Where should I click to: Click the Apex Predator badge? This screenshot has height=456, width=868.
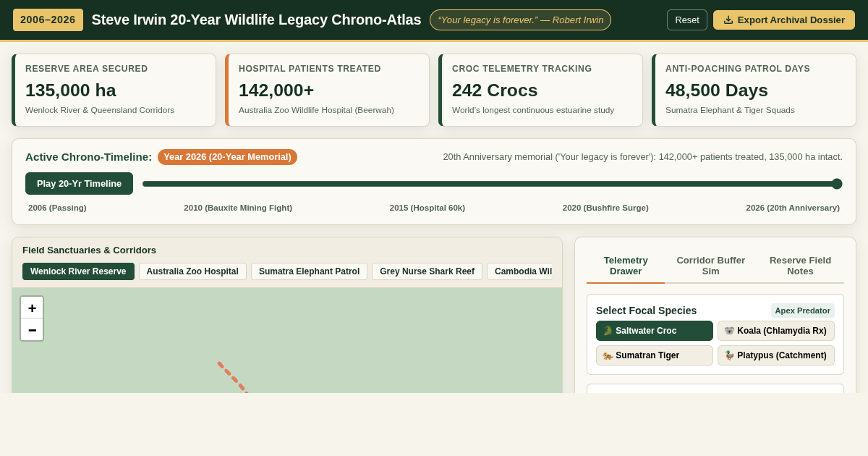[803, 311]
